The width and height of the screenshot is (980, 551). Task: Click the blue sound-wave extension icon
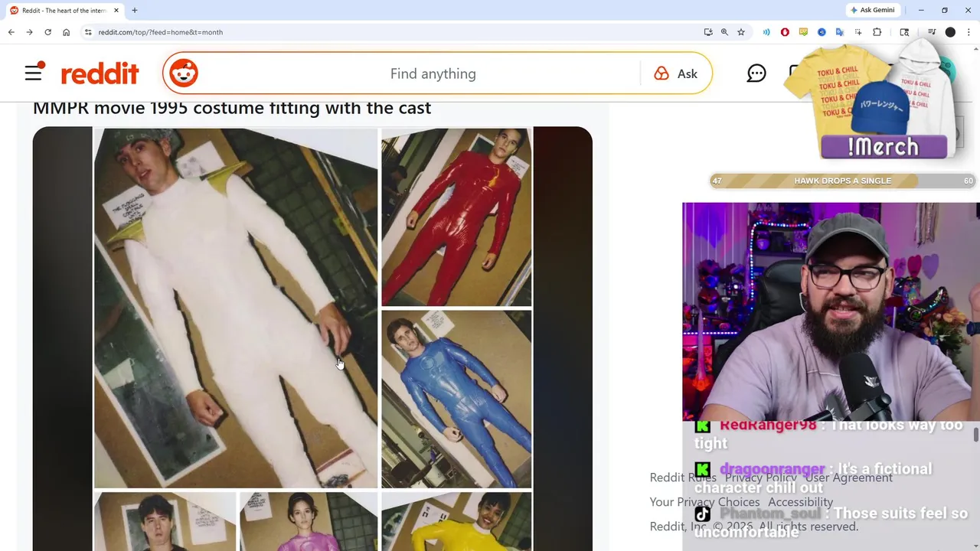coord(766,32)
